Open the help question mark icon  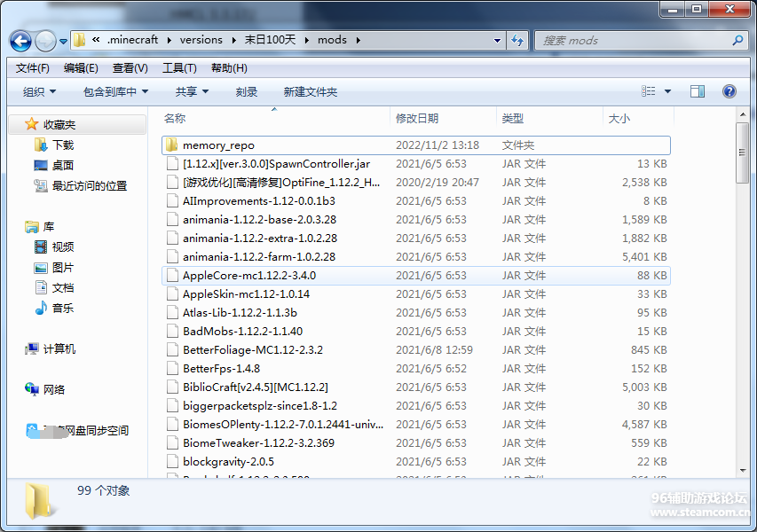point(729,91)
